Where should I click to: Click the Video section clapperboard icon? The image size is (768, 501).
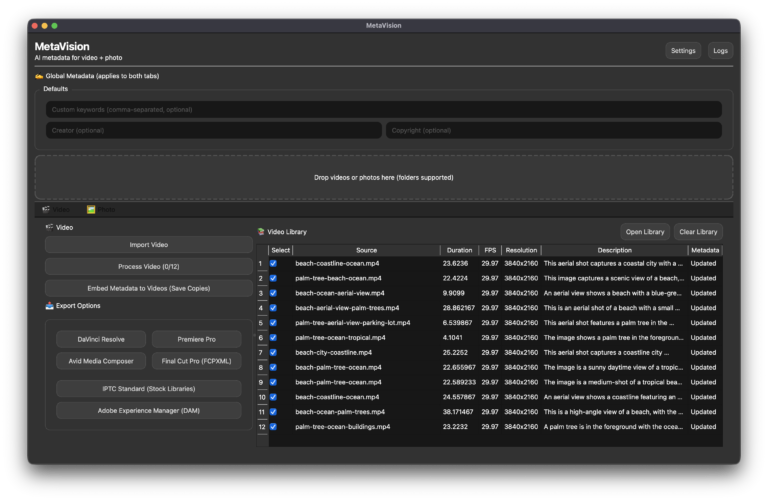pos(49,227)
